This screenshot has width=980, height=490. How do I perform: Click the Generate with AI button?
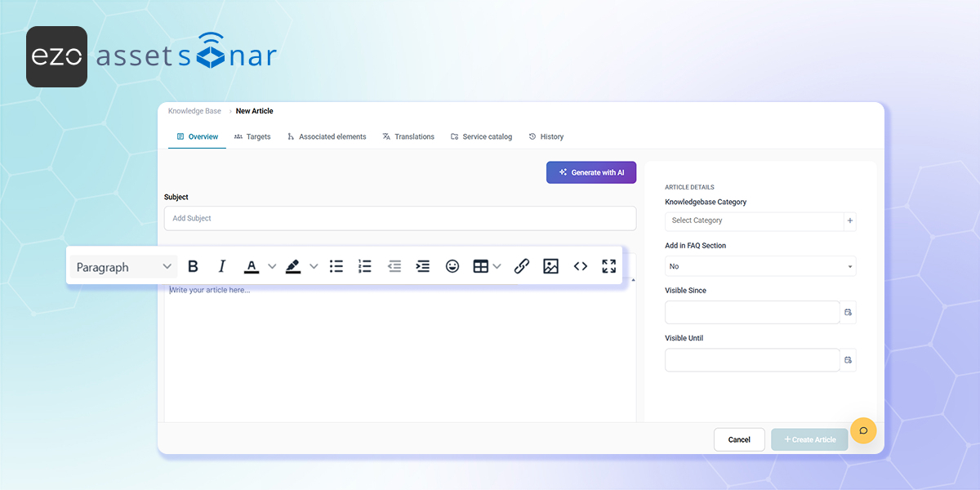pyautogui.click(x=591, y=172)
